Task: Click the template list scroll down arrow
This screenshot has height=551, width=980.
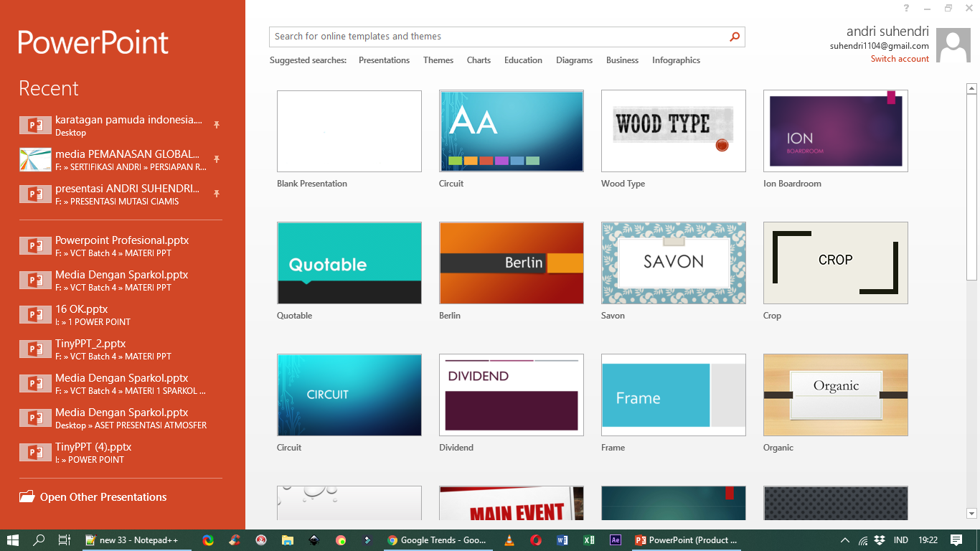Action: coord(971,513)
